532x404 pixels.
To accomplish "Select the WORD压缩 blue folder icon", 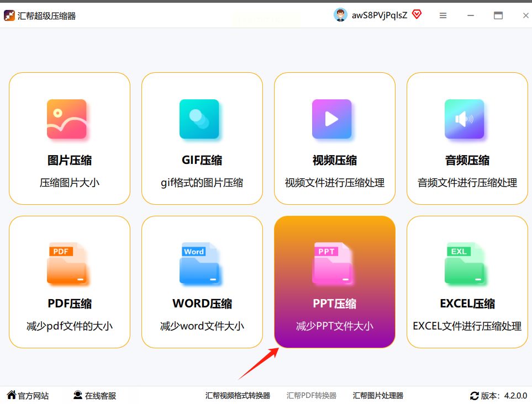I will (x=199, y=263).
